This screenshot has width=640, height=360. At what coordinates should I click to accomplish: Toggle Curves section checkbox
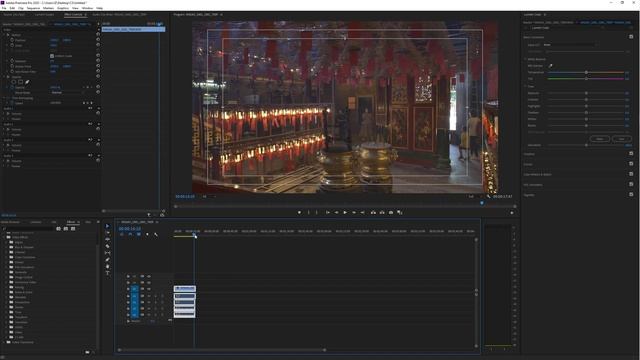(631, 164)
